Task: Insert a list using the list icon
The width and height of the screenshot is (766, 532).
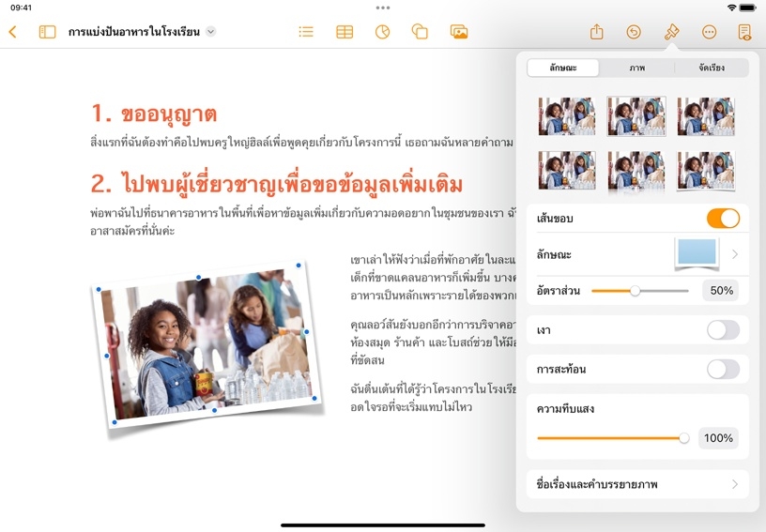Action: click(x=306, y=32)
